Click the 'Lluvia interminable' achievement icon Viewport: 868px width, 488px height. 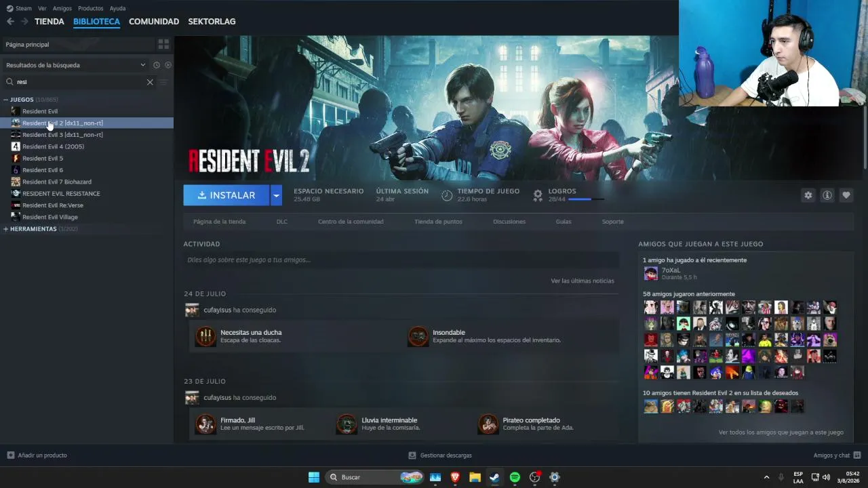[347, 424]
